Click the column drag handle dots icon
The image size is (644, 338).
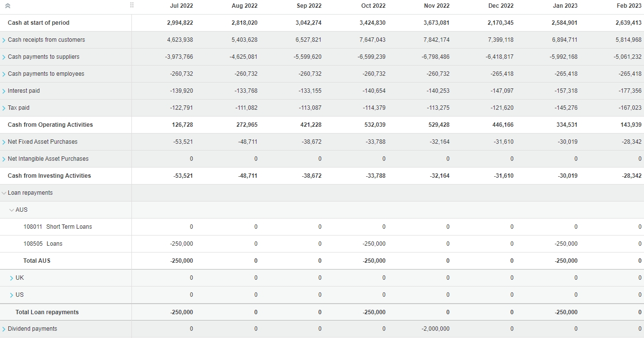click(132, 5)
